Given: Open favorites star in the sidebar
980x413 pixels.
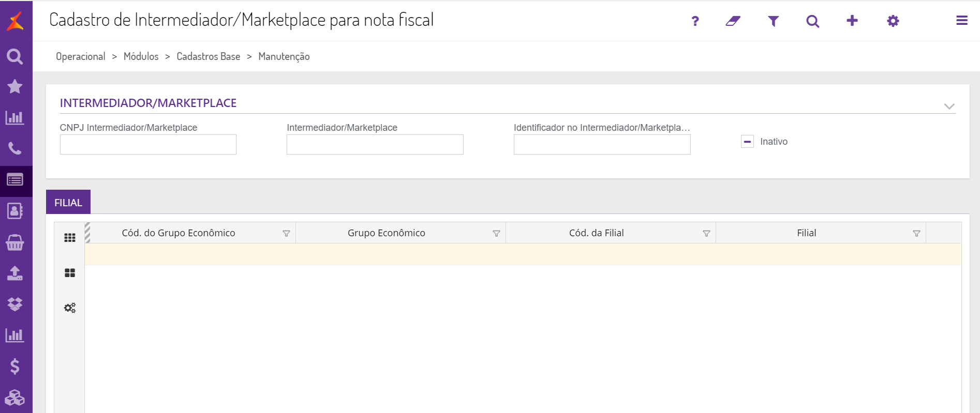Looking at the screenshot, I should click(x=15, y=86).
